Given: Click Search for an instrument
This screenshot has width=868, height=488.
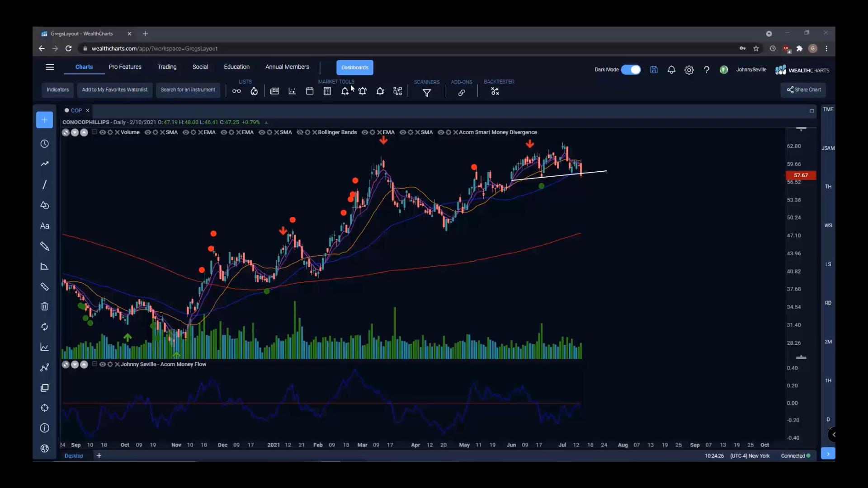Looking at the screenshot, I should click(x=188, y=90).
